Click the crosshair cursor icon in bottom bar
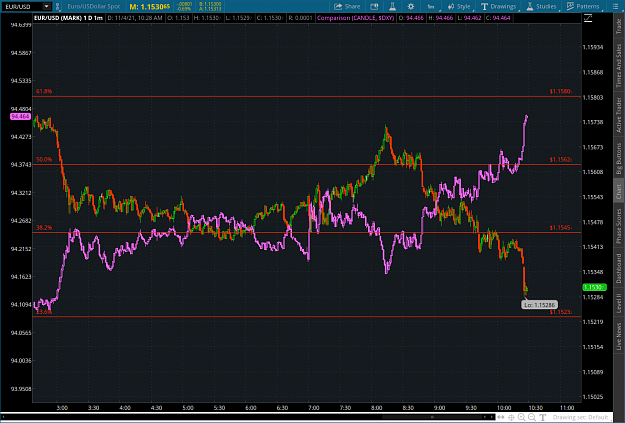Image resolution: width=625 pixels, height=423 pixels. (511, 417)
